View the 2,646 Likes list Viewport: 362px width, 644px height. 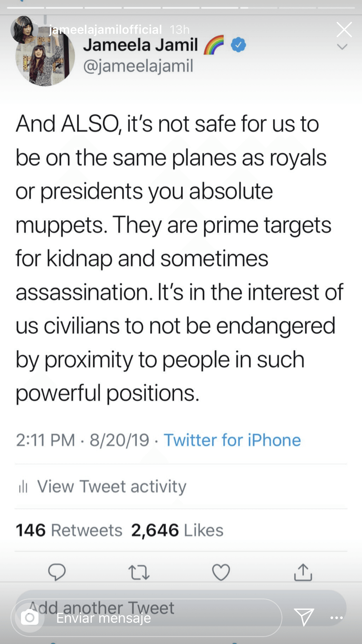coord(177,530)
